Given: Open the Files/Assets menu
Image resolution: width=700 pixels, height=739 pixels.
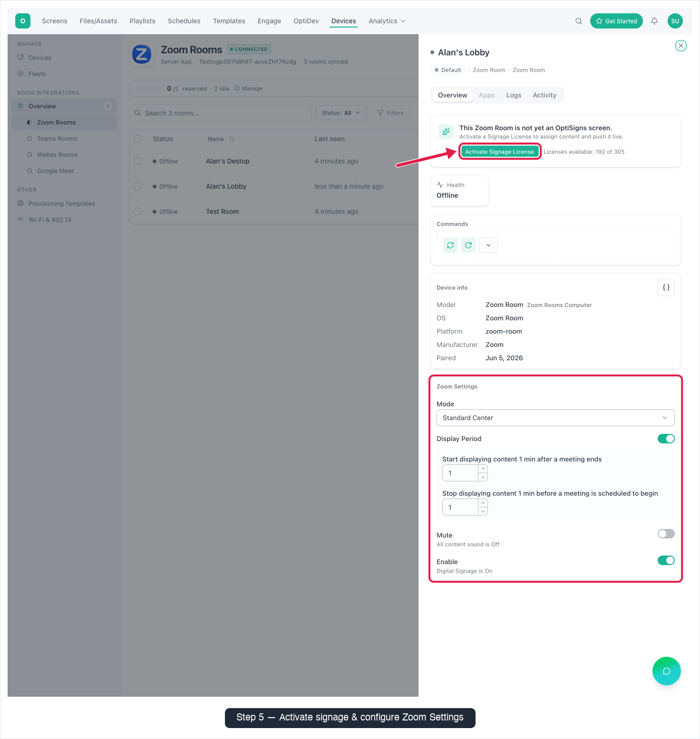Looking at the screenshot, I should (98, 21).
